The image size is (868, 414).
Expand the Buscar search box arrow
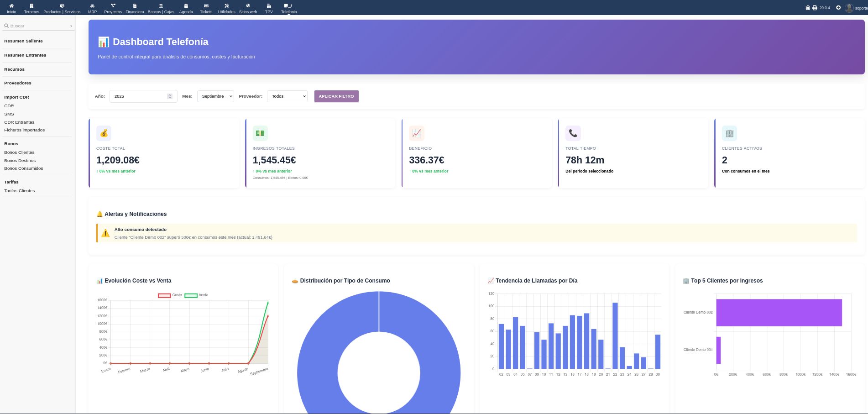[x=71, y=26]
